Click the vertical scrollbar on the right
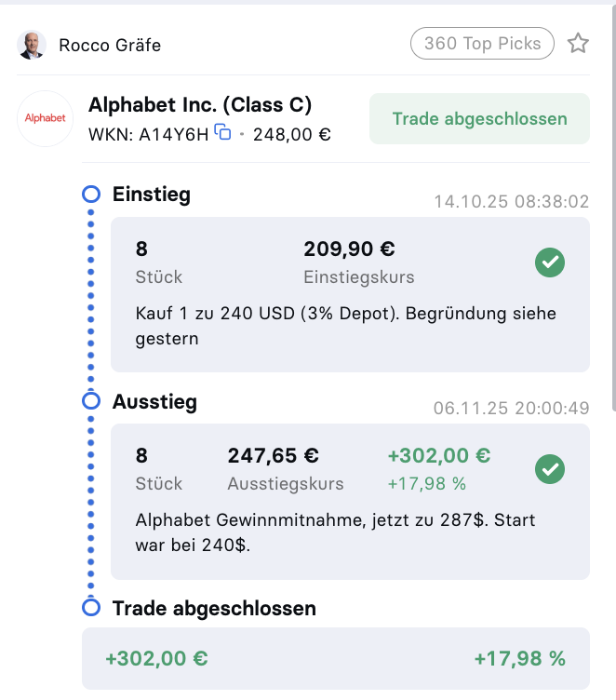The image size is (616, 700). [x=611, y=205]
